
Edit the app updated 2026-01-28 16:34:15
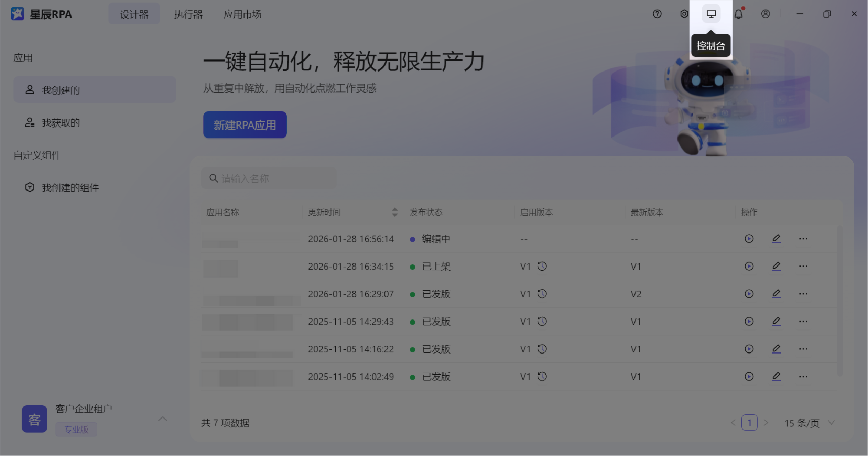[776, 266]
